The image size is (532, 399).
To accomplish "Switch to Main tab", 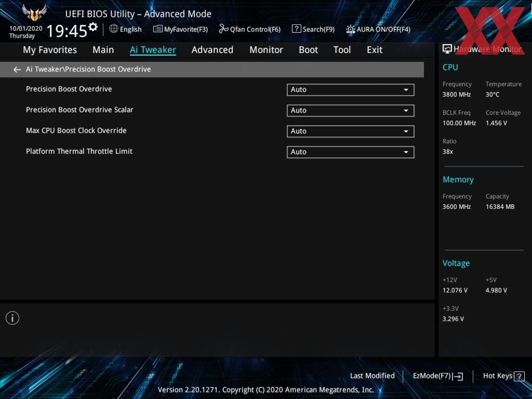I will coord(103,50).
